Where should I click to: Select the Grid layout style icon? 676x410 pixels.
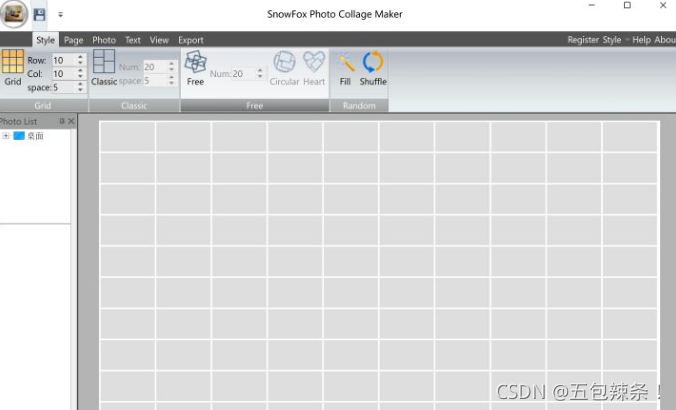pyautogui.click(x=13, y=63)
